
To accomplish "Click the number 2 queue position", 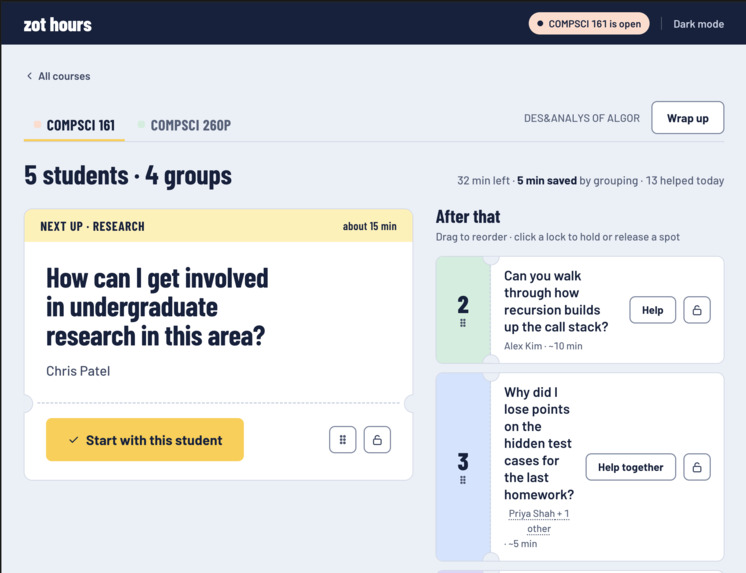I will [463, 305].
